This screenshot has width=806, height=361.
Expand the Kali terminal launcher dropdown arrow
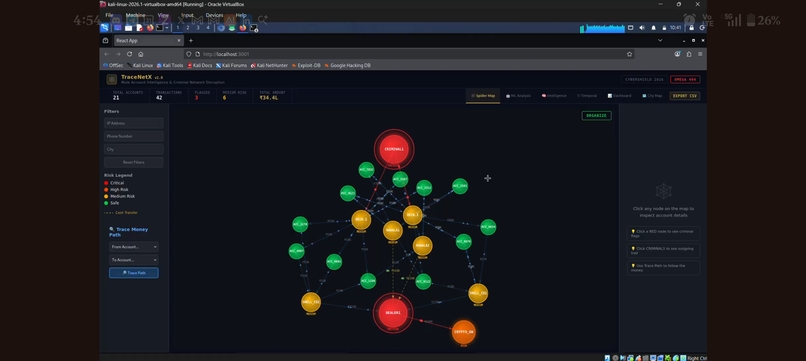[167, 28]
